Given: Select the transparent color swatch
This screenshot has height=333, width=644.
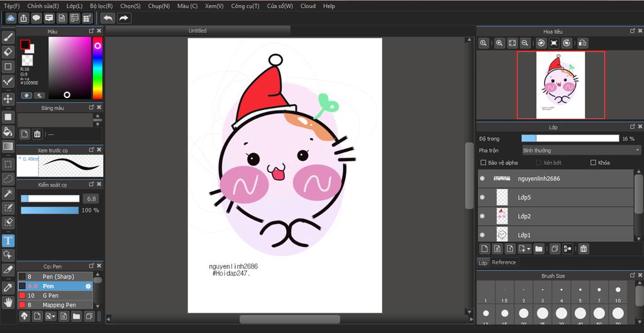Looking at the screenshot, I should click(27, 60).
